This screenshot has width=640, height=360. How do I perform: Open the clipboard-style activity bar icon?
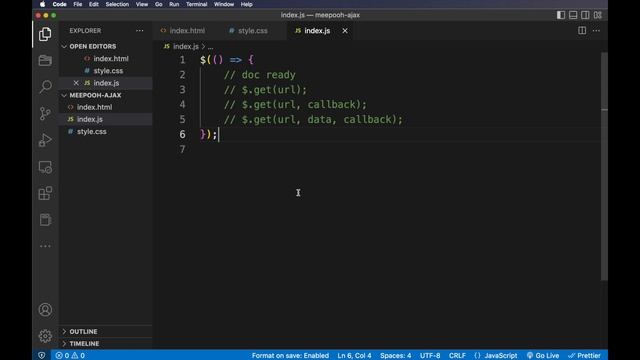tap(45, 220)
